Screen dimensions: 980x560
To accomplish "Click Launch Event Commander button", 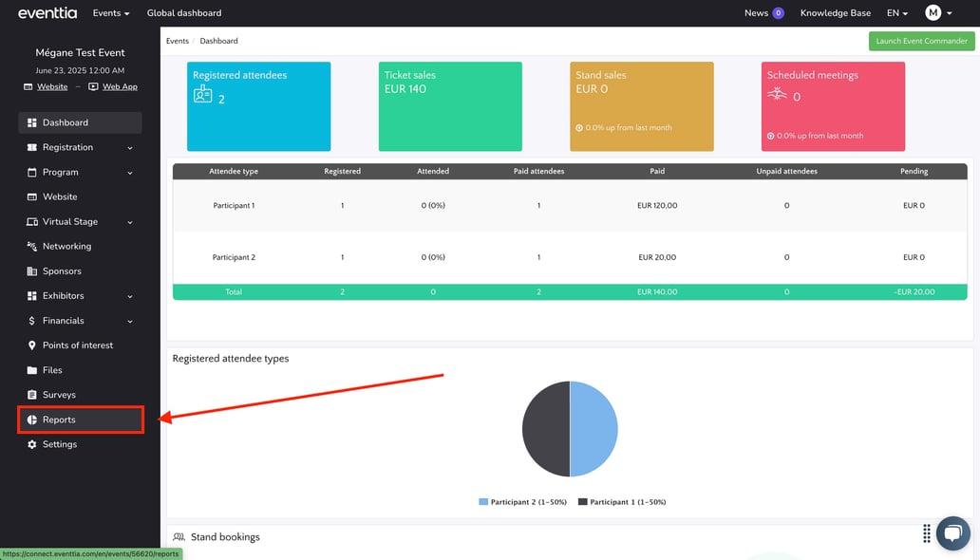I will click(x=921, y=41).
